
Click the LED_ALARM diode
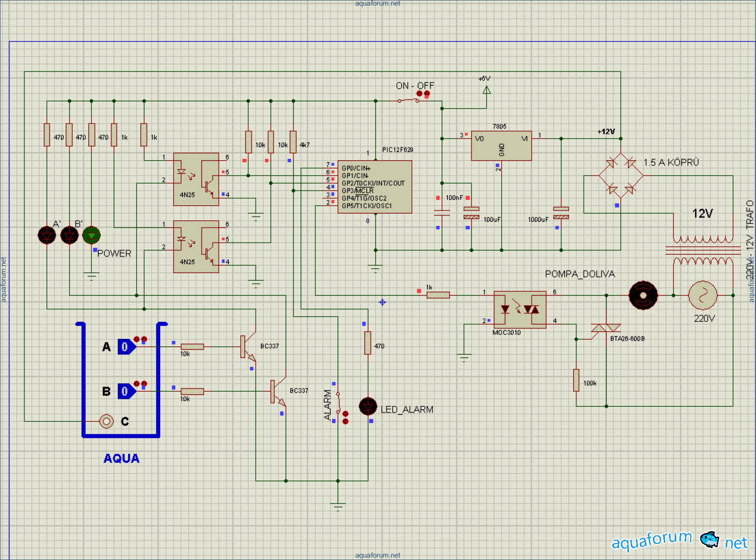pyautogui.click(x=368, y=406)
